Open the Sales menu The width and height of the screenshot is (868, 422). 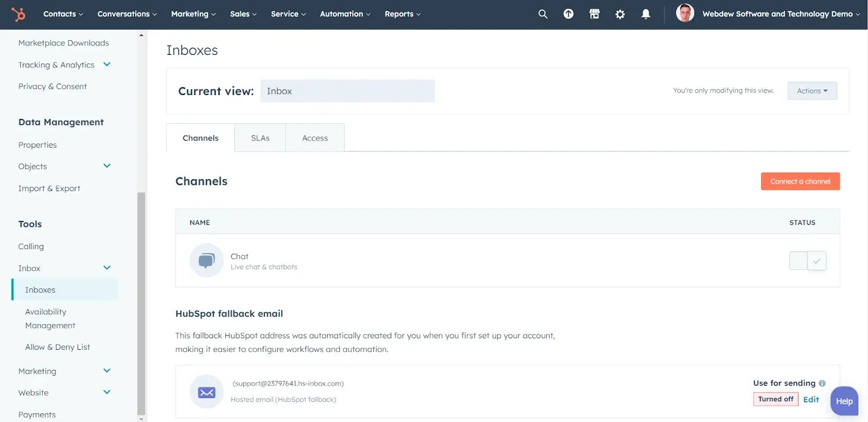[243, 14]
